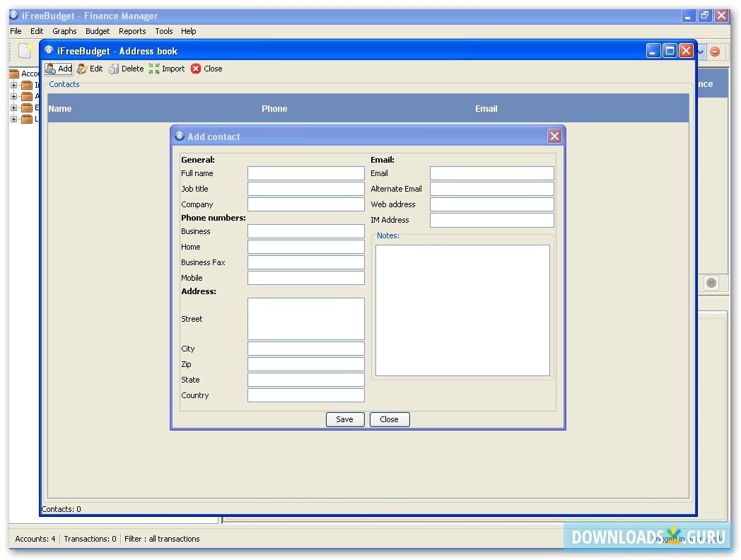Click the Full name input field
741x560 pixels.
[305, 173]
